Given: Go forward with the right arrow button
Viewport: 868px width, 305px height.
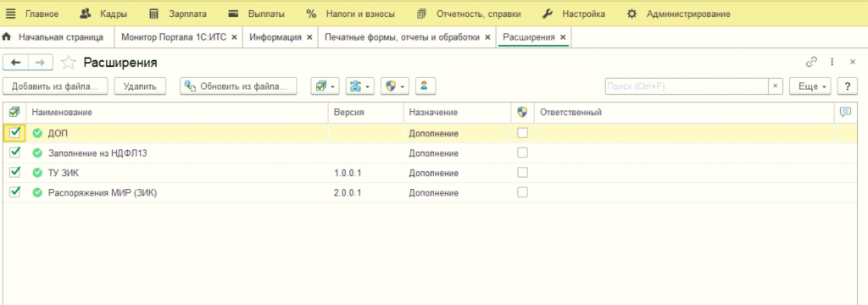Looking at the screenshot, I should tap(40, 63).
